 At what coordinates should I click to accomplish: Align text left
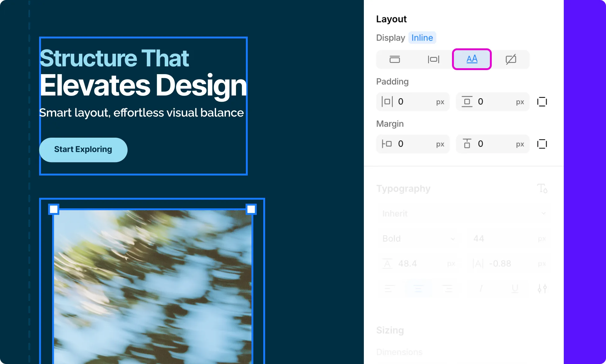tap(389, 289)
